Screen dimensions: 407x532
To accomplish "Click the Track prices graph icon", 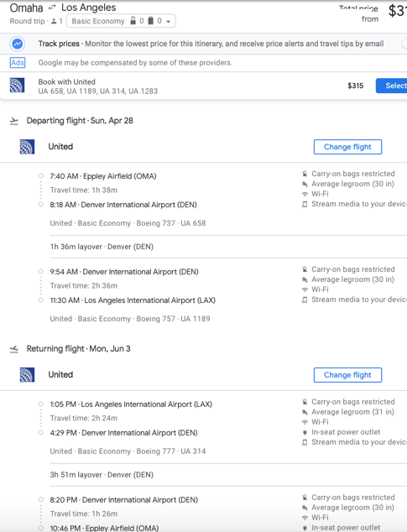I will [18, 44].
